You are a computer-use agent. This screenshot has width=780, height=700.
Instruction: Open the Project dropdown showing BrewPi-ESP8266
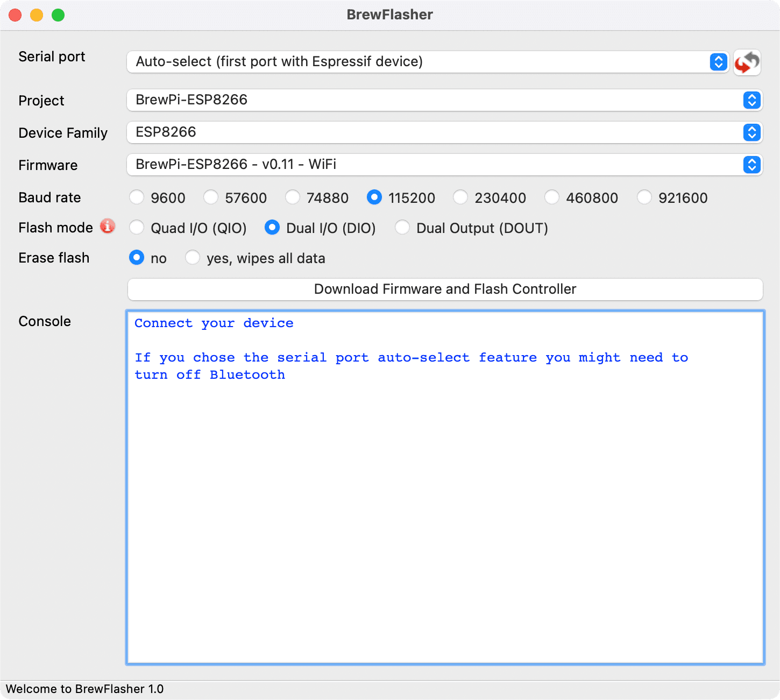[x=444, y=100]
